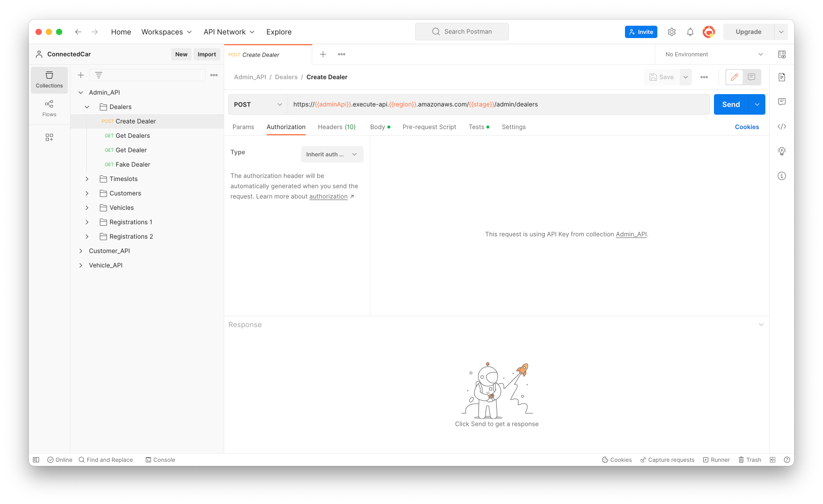Open the API Network dropdown

click(x=229, y=32)
